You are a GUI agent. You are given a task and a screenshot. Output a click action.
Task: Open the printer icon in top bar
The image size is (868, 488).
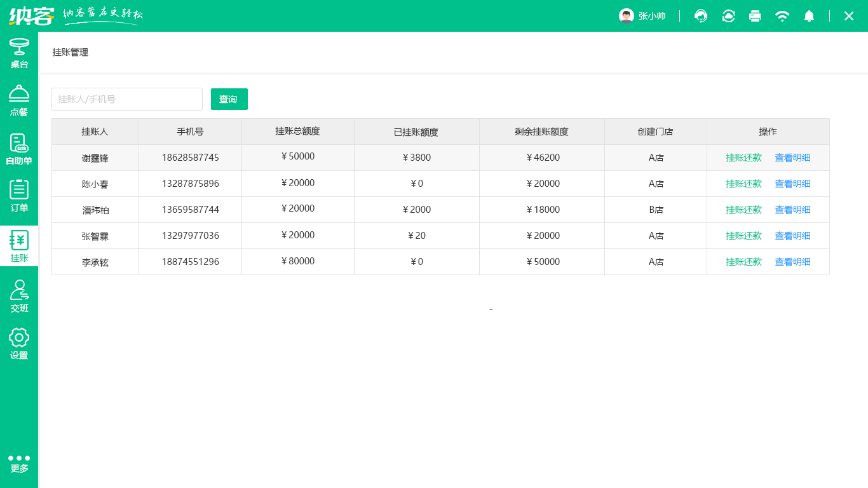(755, 16)
